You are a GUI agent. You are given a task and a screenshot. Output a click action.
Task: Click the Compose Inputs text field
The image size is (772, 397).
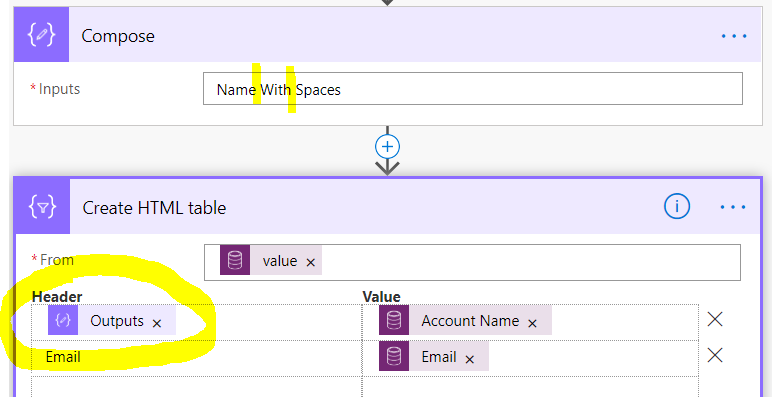(473, 89)
